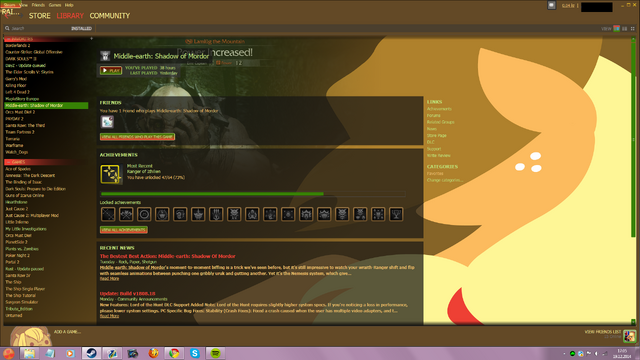
Task: Open the Achievements link under Links
Action: tap(439, 109)
